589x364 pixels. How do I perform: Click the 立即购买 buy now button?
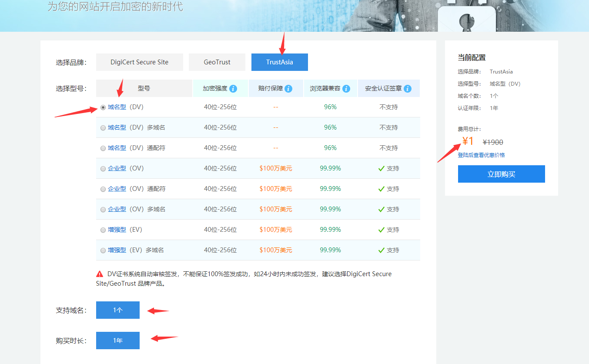point(501,174)
